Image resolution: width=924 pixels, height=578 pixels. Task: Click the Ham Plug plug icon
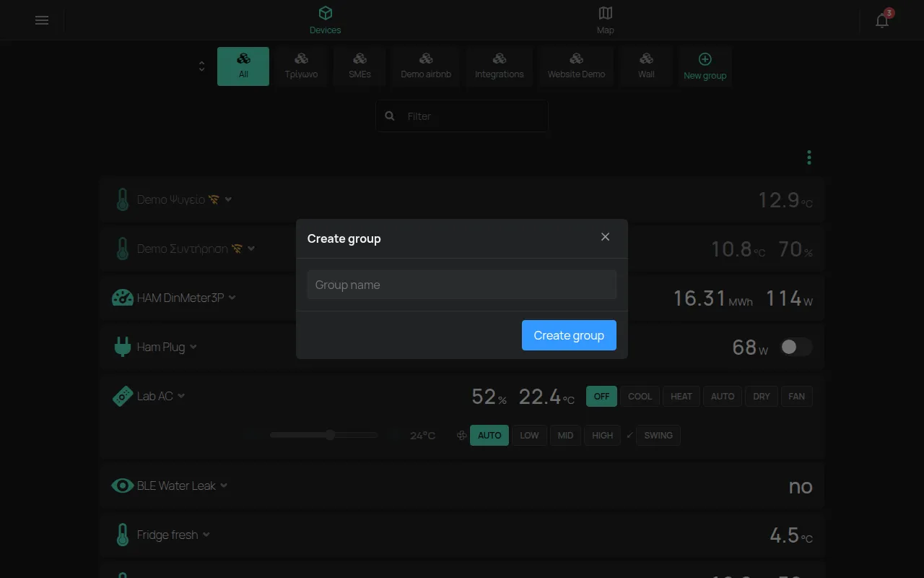(x=123, y=347)
